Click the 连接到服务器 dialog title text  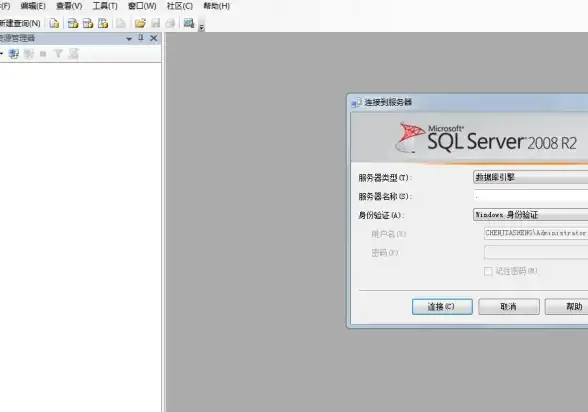388,102
